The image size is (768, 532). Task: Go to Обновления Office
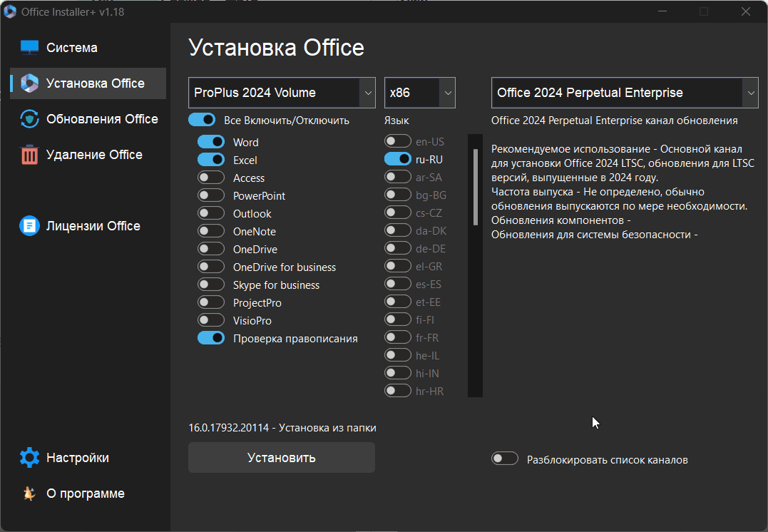coord(88,119)
